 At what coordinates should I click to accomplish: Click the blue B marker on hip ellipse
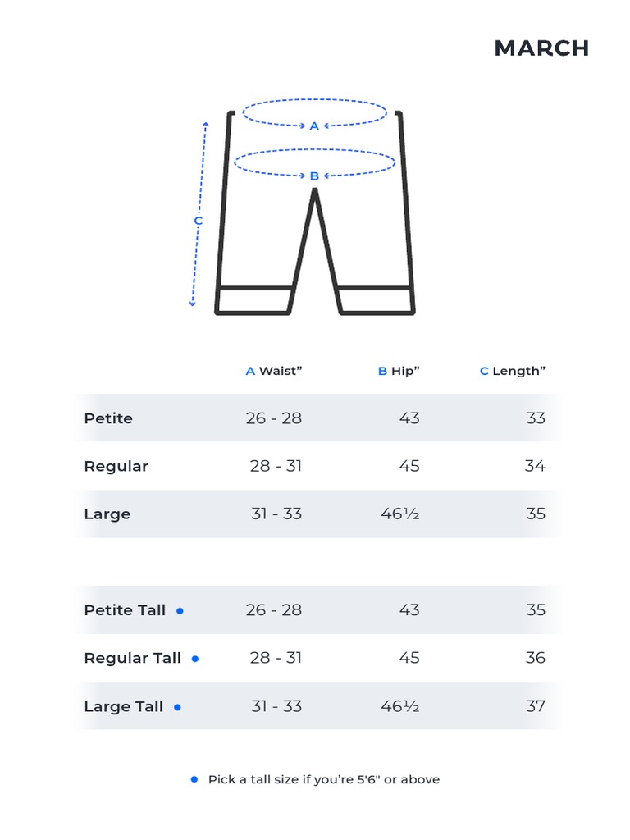pyautogui.click(x=314, y=176)
